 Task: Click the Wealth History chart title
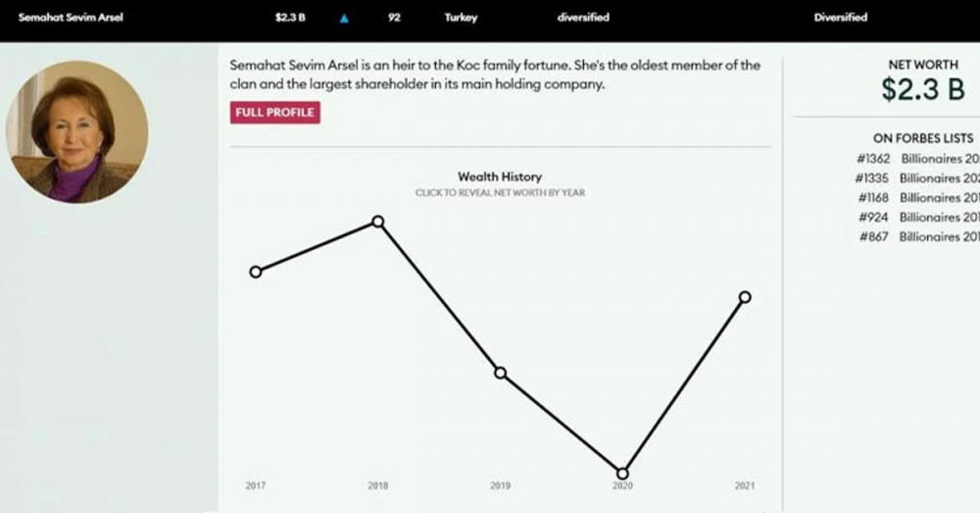pyautogui.click(x=500, y=177)
